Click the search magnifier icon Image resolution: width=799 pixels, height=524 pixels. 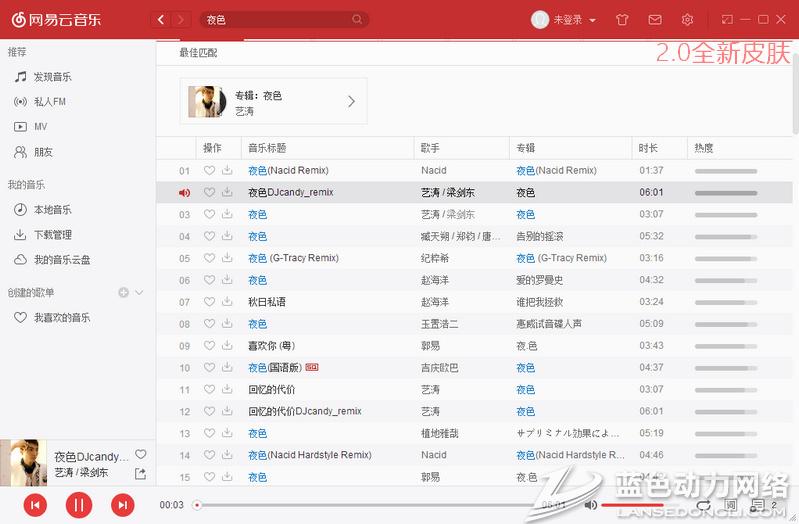pyautogui.click(x=357, y=20)
